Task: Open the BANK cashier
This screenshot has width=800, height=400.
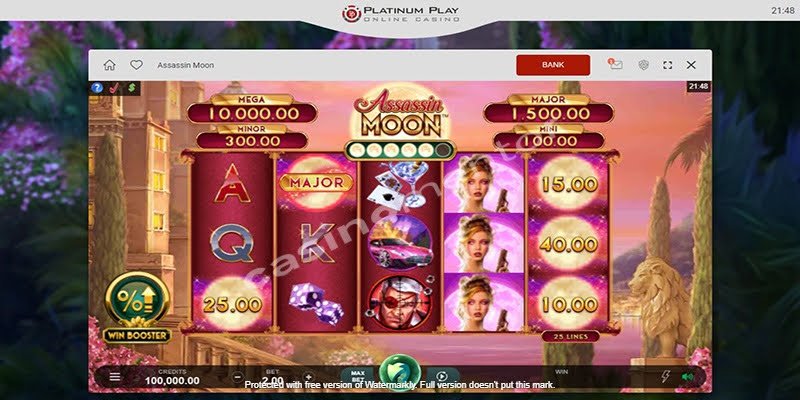Action: pyautogui.click(x=553, y=65)
